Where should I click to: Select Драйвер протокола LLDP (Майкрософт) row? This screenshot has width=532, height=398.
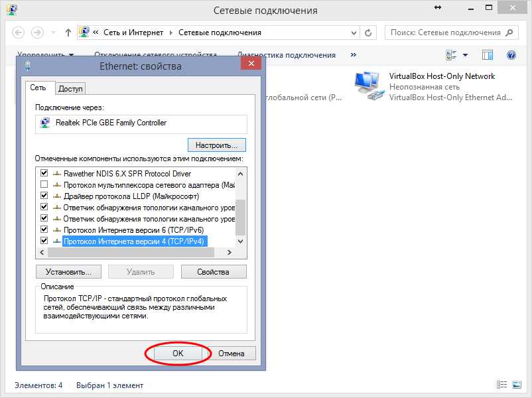[131, 196]
